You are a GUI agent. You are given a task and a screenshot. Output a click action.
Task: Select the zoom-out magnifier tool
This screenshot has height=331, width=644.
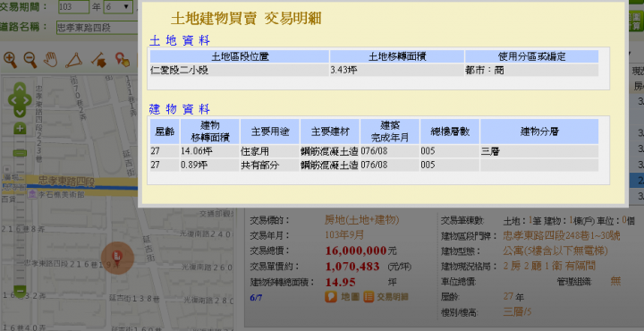[30, 60]
